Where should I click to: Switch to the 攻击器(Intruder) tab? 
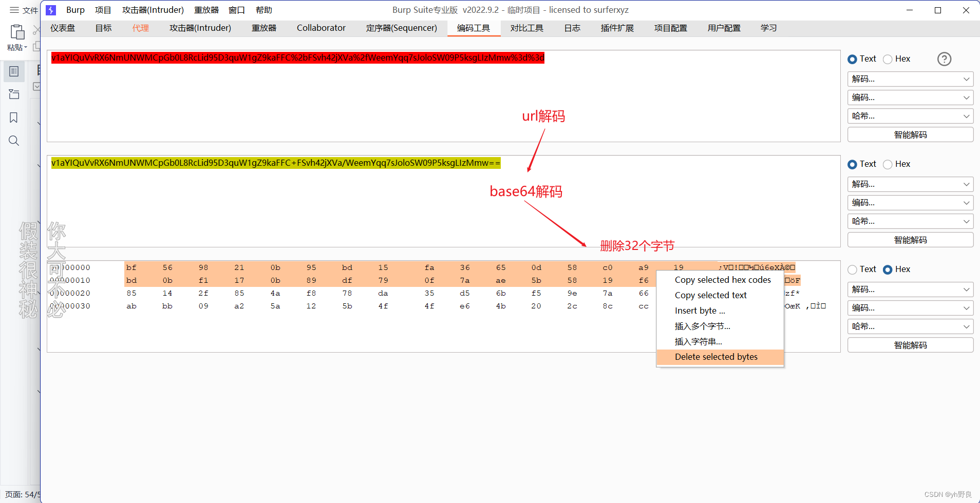[200, 28]
